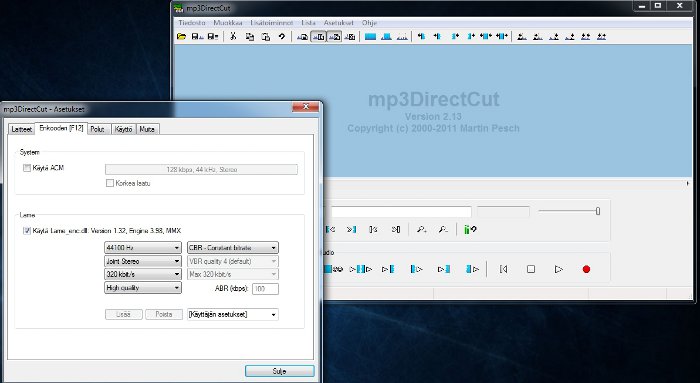Viewport: 700px width, 383px height.
Task: Play around selection with double-triangle blue icon
Action: pos(361,269)
